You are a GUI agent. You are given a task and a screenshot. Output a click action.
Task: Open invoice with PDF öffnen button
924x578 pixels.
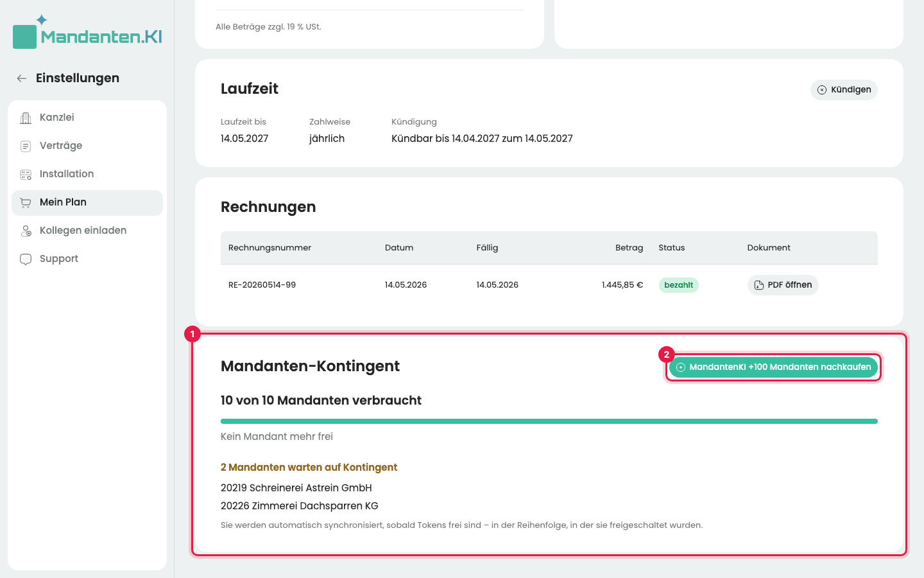tap(783, 285)
